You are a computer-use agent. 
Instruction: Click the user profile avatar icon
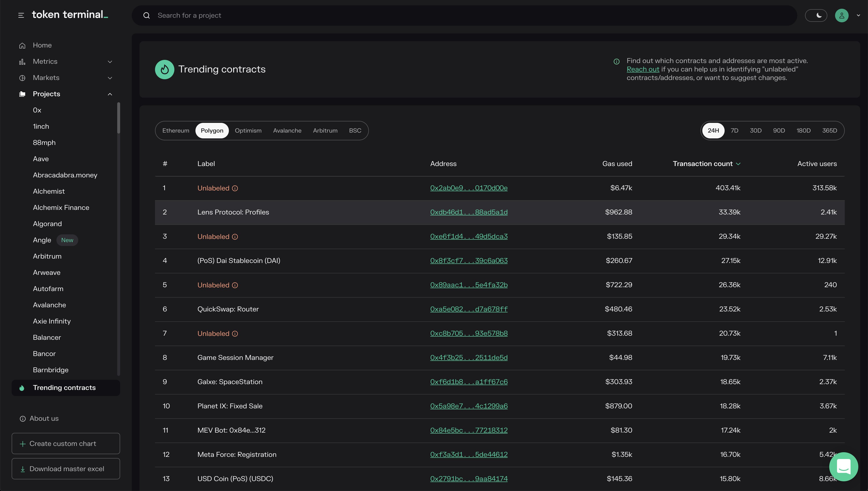click(841, 16)
